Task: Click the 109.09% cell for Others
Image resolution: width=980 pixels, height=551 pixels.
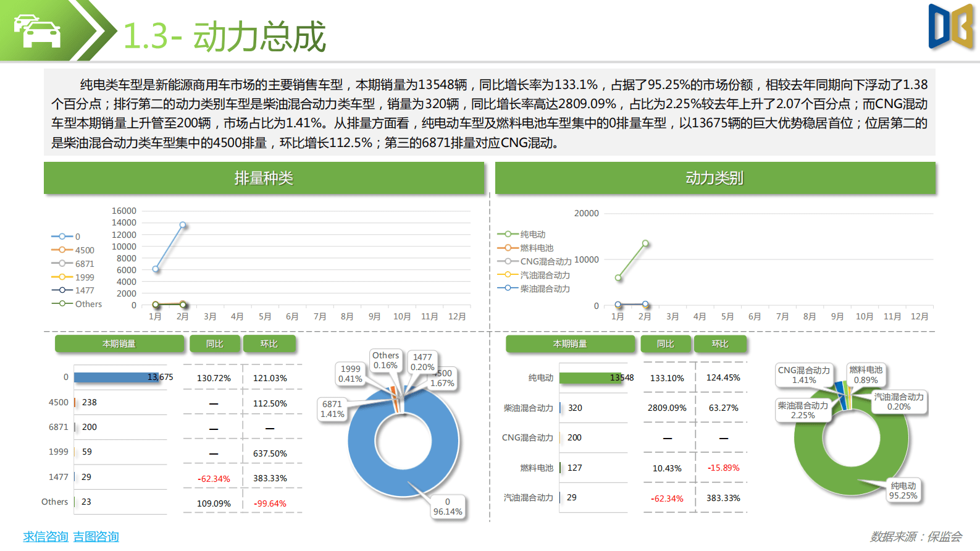Action: tap(214, 503)
